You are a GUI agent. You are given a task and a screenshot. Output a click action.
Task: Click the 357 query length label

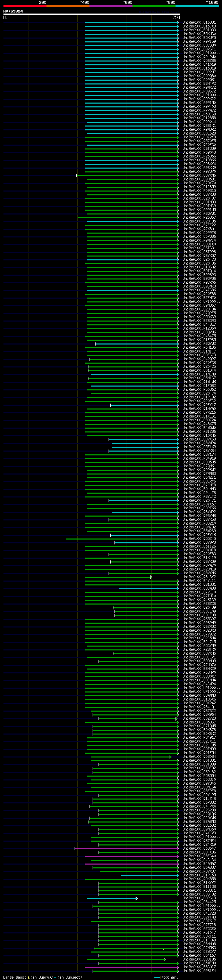[175, 17]
